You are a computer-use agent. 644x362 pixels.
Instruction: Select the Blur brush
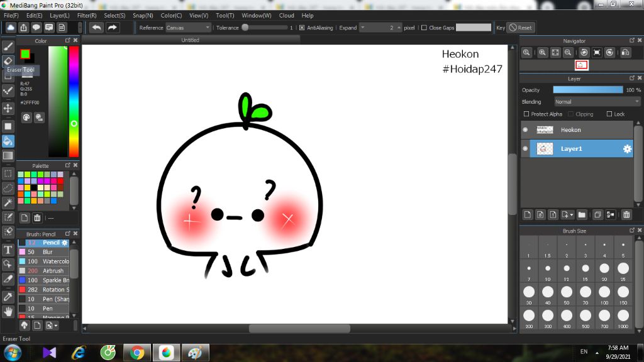(43, 252)
